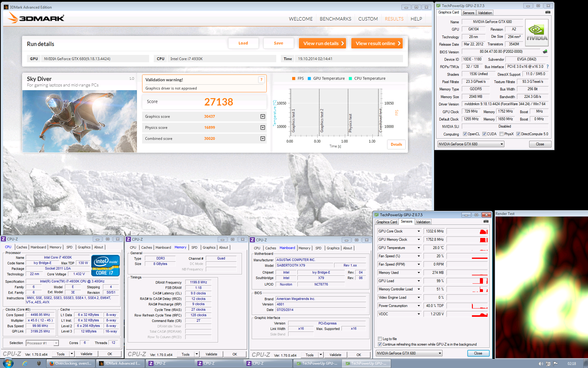
Task: Switch to Caches tab in CPU-Z CPU window
Action: pyautogui.click(x=21, y=247)
